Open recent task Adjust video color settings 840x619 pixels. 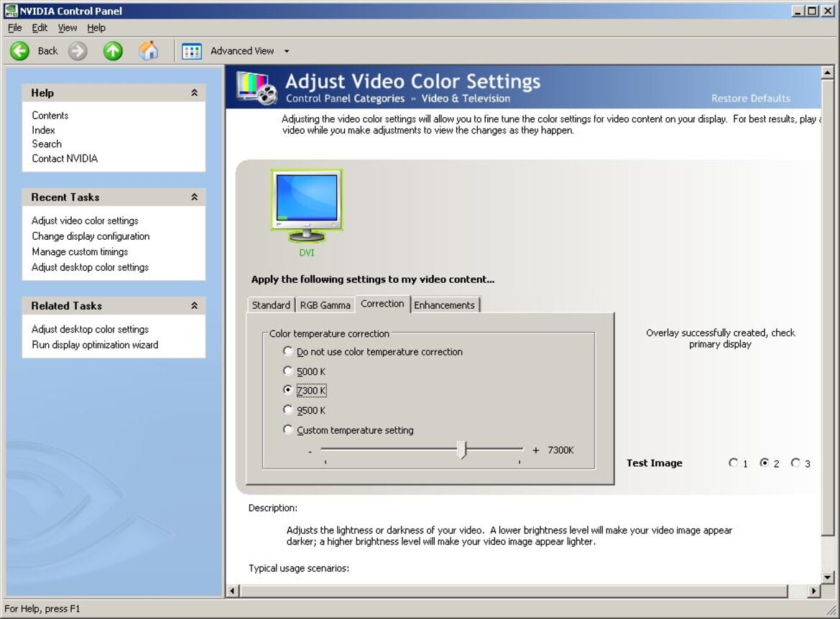coord(85,220)
